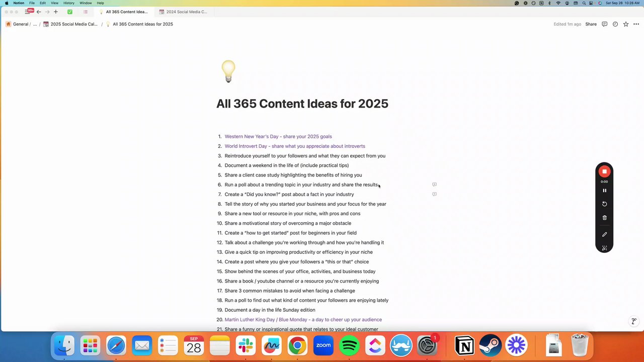Open the History menu
Viewport: 644px width, 362px height.
[69, 3]
